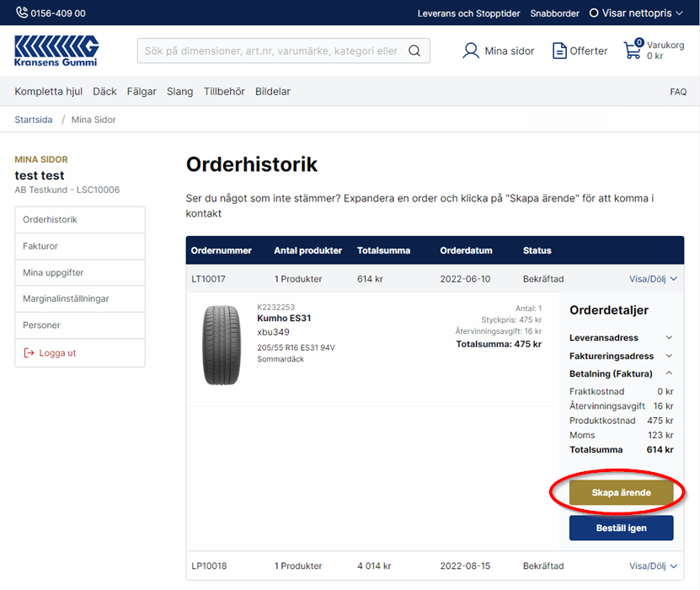Open the Kompletta hjul menu
Screen dimensions: 700x590
(x=49, y=91)
